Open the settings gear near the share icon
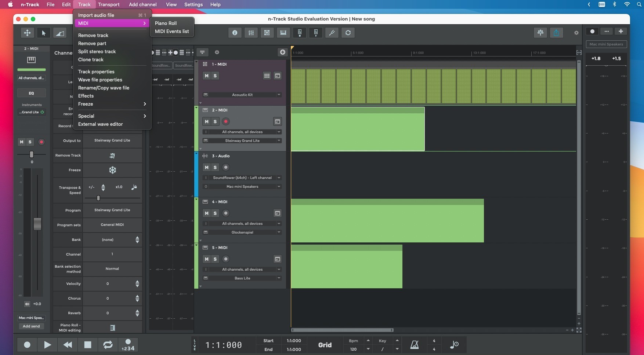644x355 pixels. (x=576, y=33)
